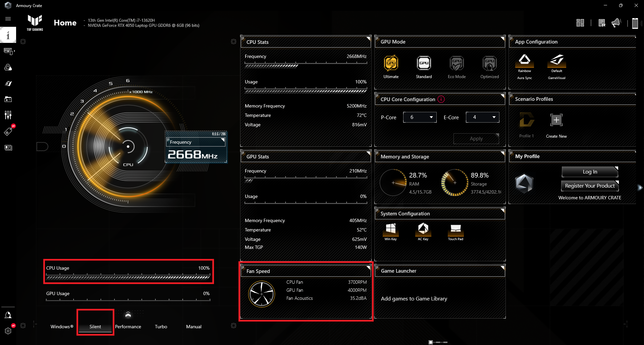Viewport: 644px width, 345px height.
Task: Expand the Game Launcher panel corner
Action: 502,268
